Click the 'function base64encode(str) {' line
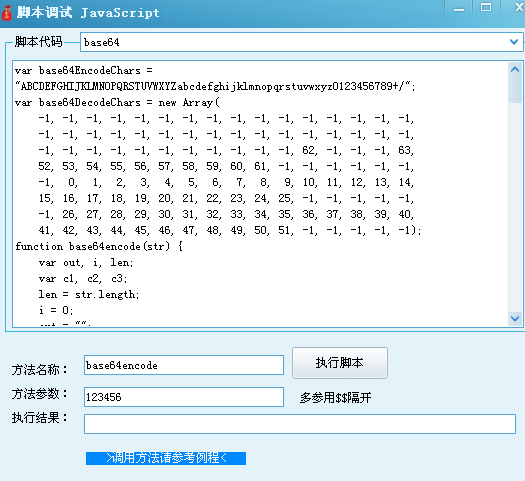Screen dimensions: 525x481 tap(99, 247)
